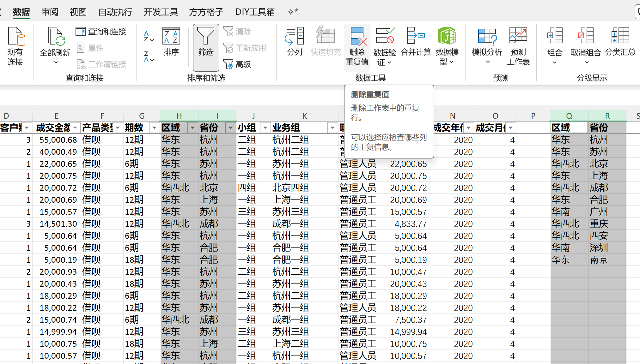This screenshot has width=640, height=364.
Task: Expand the What-If Analysis (模拟分析) dropdown
Action: pos(488,62)
